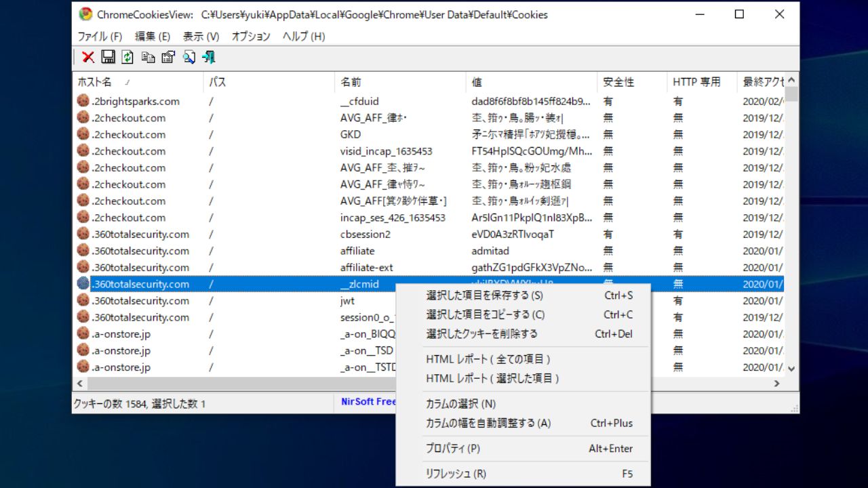Open プロパティ (P) from context menu
Viewport: 868px width, 488px height.
pyautogui.click(x=523, y=449)
